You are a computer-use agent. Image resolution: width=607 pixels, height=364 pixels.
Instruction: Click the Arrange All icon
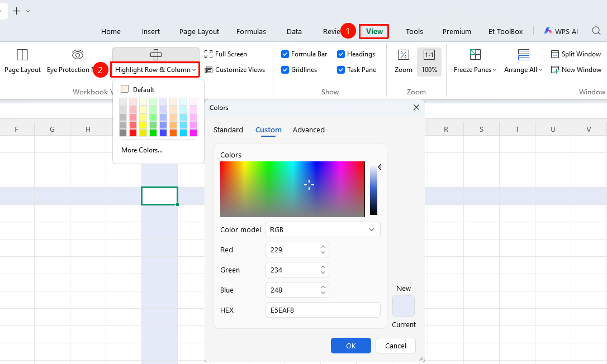pyautogui.click(x=523, y=55)
